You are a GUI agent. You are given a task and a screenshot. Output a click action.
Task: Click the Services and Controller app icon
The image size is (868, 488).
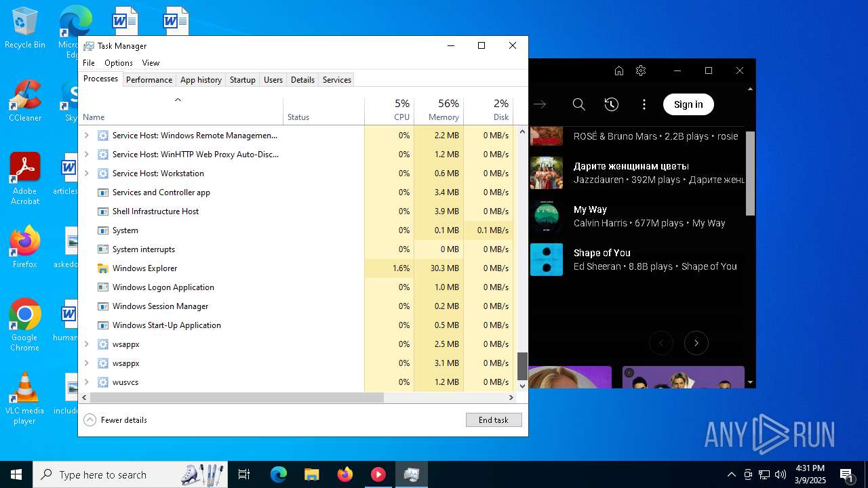(x=103, y=192)
